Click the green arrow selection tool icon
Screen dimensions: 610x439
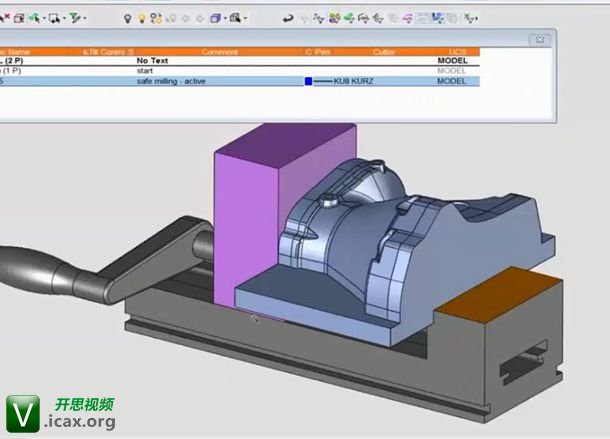click(34, 18)
